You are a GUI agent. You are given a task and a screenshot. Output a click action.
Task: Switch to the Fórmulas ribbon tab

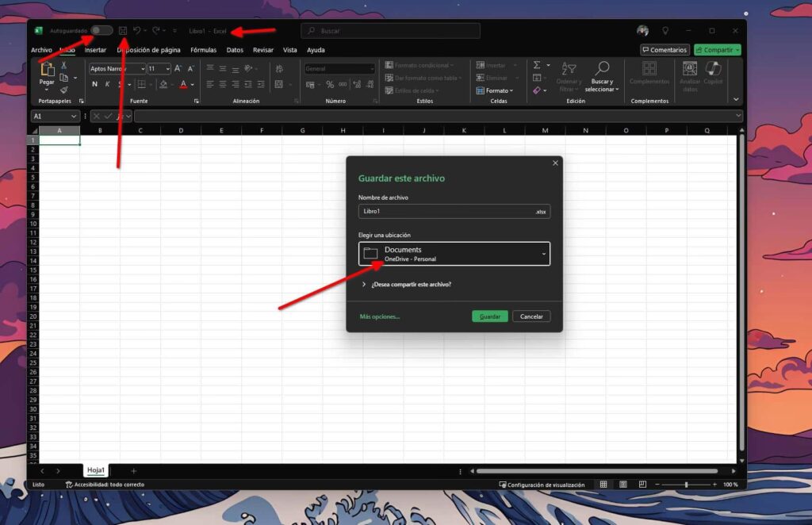pos(203,50)
